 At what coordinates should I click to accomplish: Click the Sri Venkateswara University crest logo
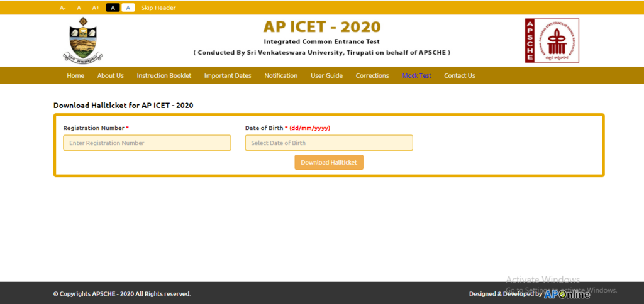tap(83, 40)
